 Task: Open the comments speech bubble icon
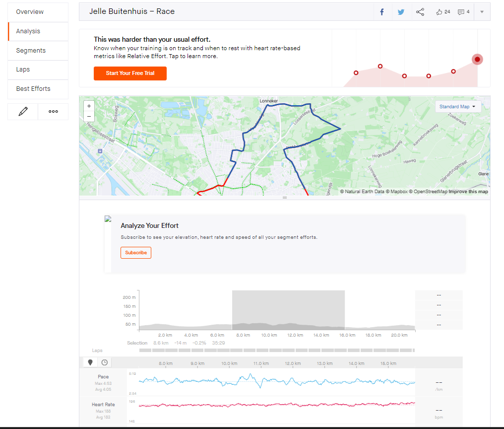click(x=461, y=12)
